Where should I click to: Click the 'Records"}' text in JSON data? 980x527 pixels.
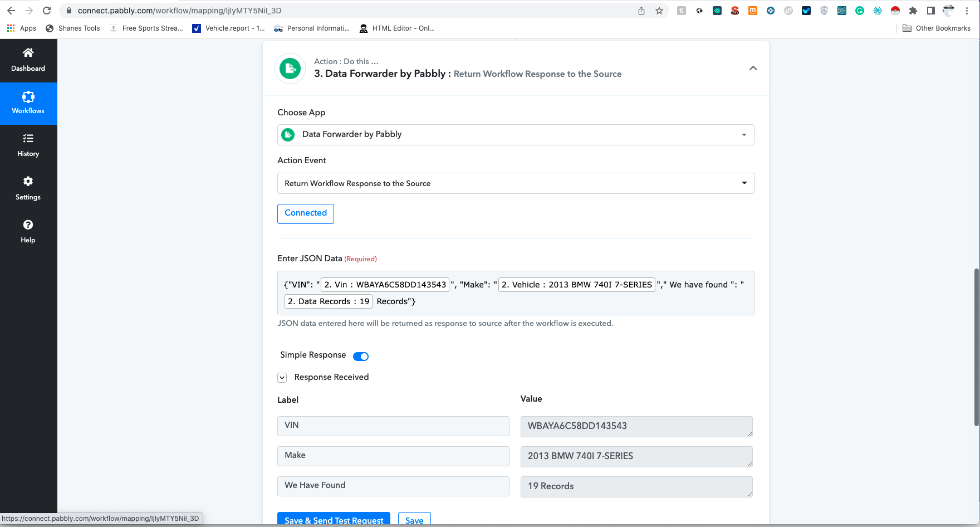click(x=396, y=301)
